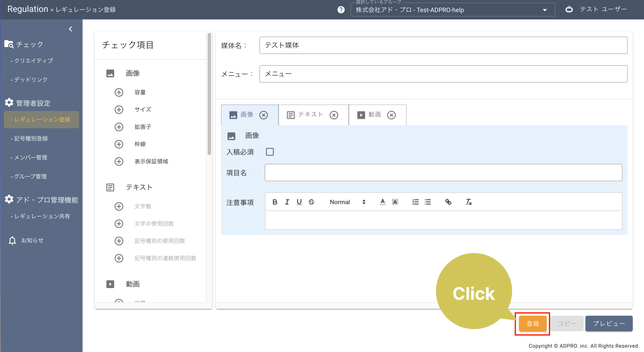Toggle bold formatting in 注意事項 editor
Screen dimensions: 644x352
[275, 202]
